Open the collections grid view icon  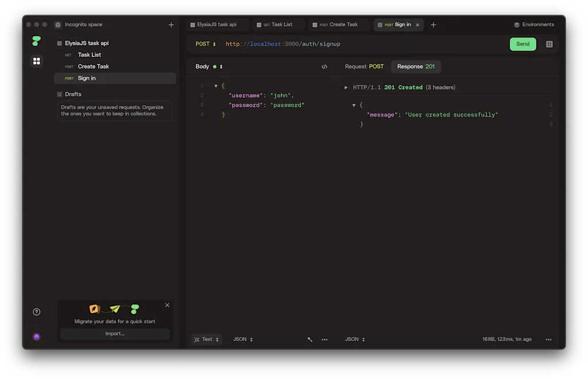pyautogui.click(x=36, y=61)
